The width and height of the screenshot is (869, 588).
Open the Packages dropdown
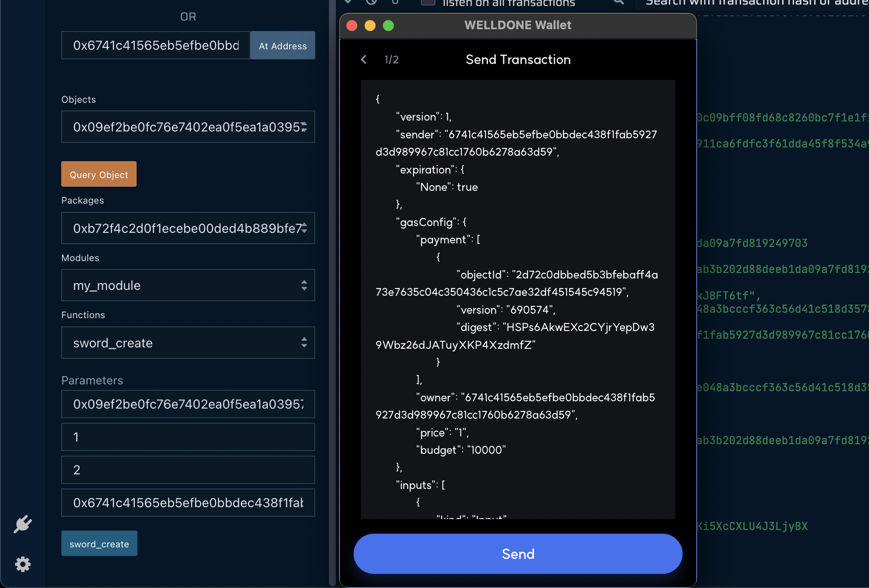(x=188, y=228)
